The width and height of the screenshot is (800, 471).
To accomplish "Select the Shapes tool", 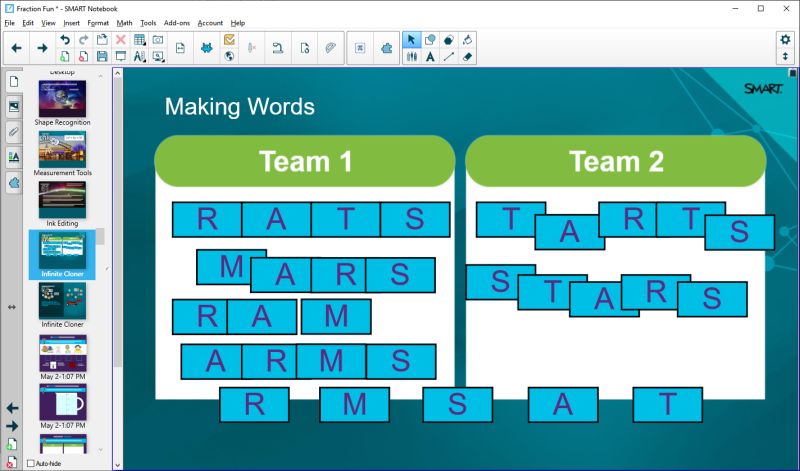I will tap(430, 40).
